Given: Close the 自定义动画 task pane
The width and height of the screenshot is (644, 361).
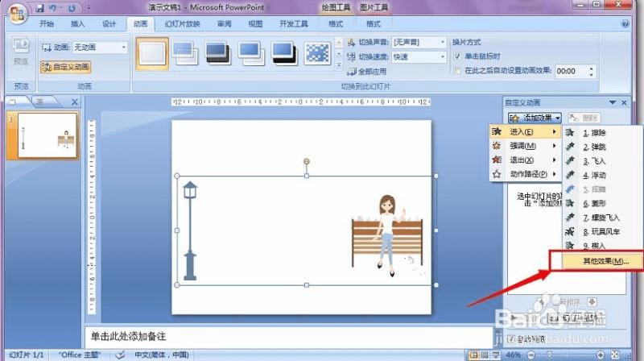Looking at the screenshot, I should point(624,102).
